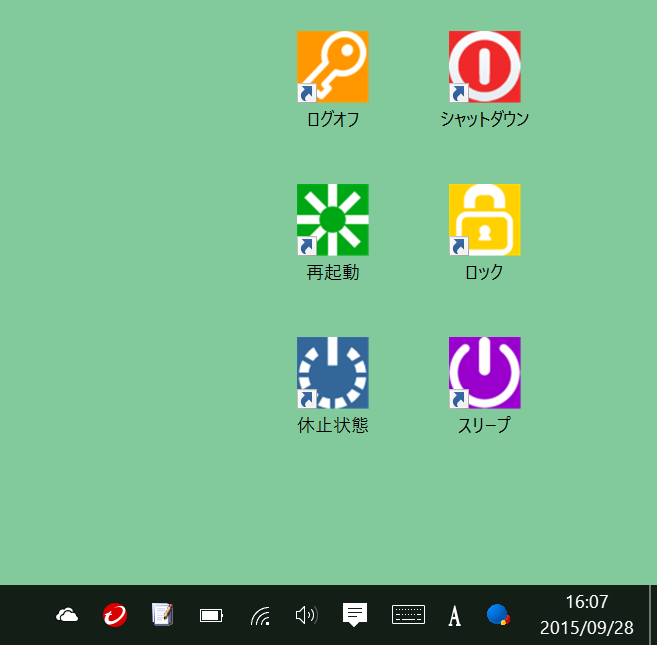The image size is (657, 645).
Task: Click the ログオフ label text
Action: (333, 119)
